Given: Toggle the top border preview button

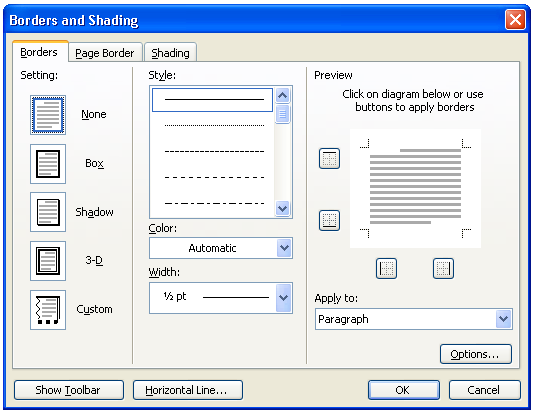Looking at the screenshot, I should point(329,158).
